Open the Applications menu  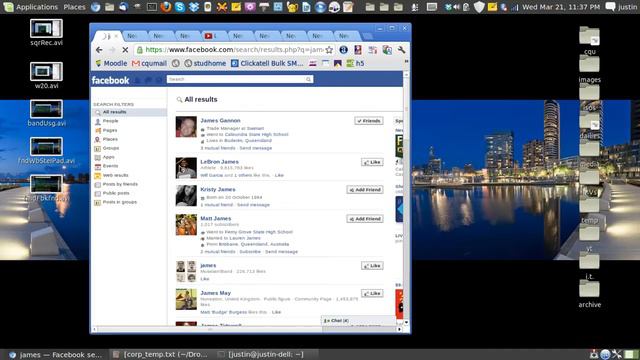tap(31, 7)
